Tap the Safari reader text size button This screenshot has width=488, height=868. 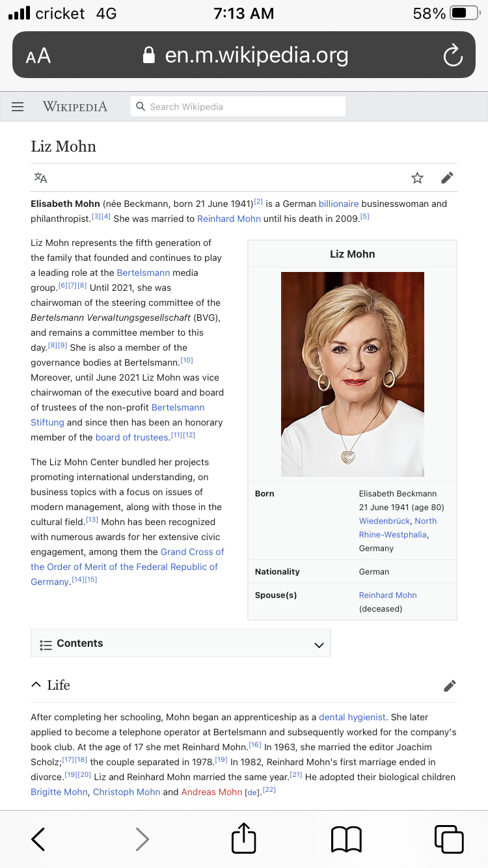(x=38, y=56)
